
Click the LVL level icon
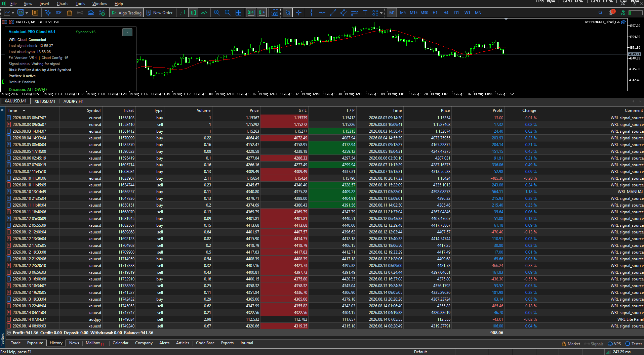click(623, 13)
